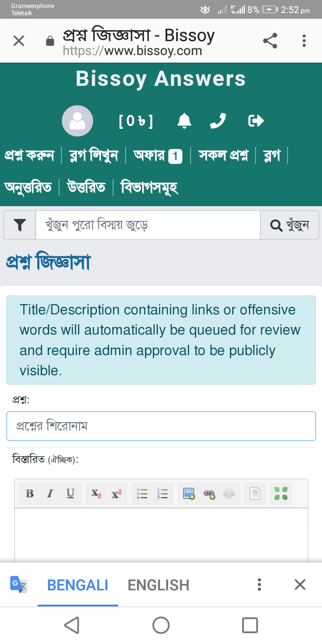
Task: Open the notifications bell
Action: (184, 121)
